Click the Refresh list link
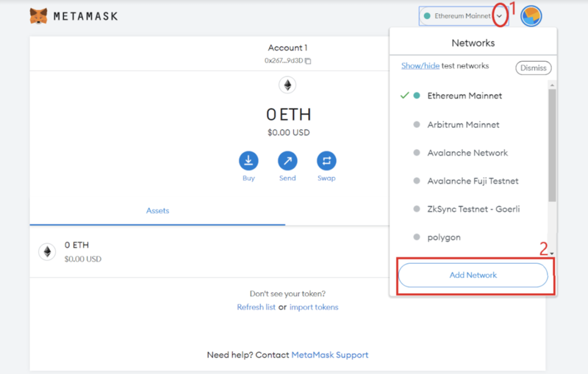Image resolution: width=588 pixels, height=374 pixels. pyautogui.click(x=256, y=307)
